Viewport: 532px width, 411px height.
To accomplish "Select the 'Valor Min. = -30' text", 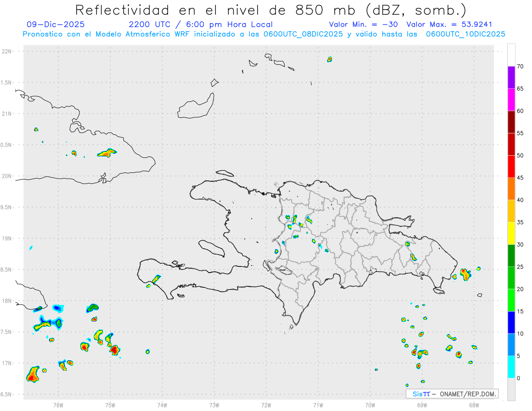I will click(364, 25).
